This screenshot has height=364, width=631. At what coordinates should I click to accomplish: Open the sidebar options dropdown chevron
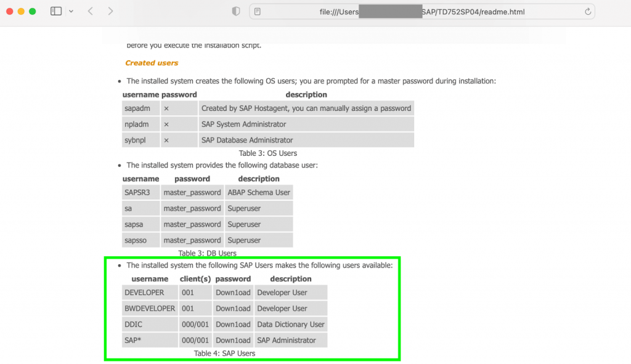[71, 11]
